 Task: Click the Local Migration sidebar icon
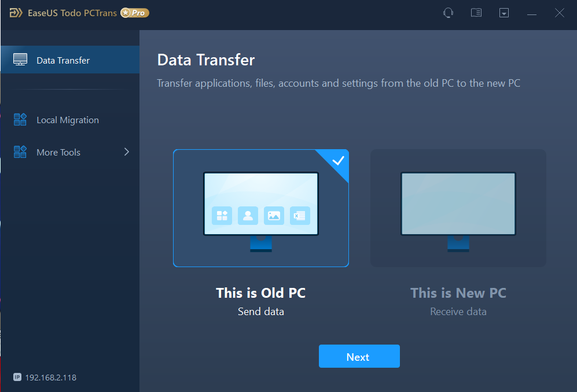20,120
